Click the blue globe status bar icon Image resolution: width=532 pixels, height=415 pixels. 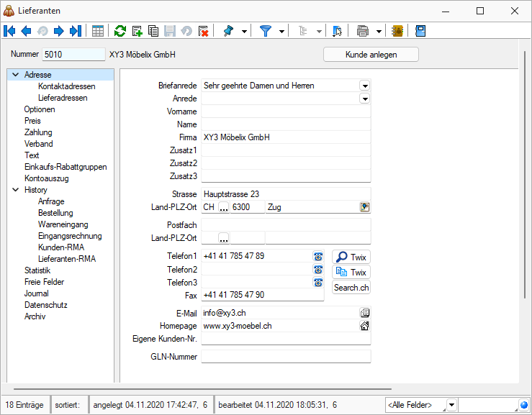[x=524, y=405]
